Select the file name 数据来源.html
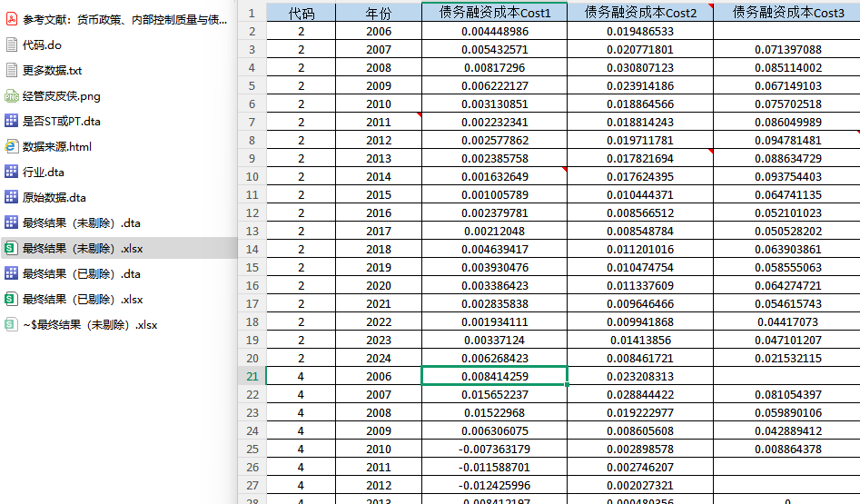Screen dimensions: 860x504 coord(57,146)
